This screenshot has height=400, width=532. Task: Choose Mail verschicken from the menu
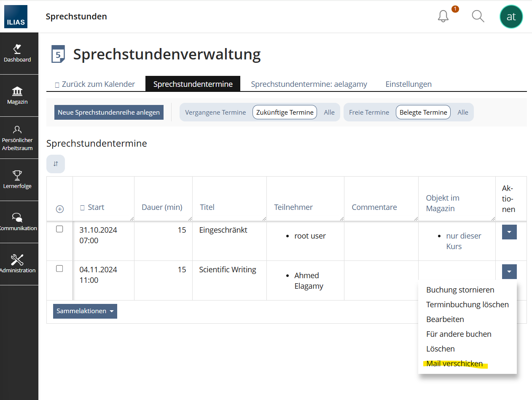454,363
